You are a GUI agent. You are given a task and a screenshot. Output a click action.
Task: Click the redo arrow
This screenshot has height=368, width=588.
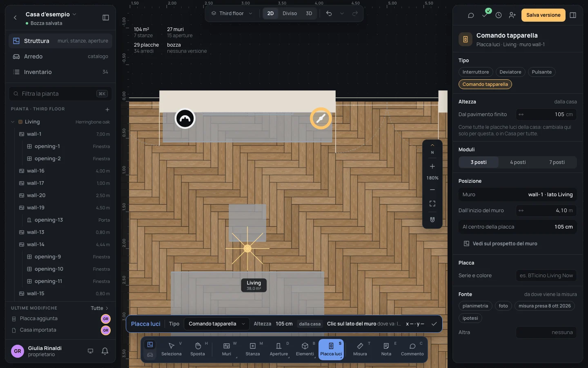(x=355, y=13)
